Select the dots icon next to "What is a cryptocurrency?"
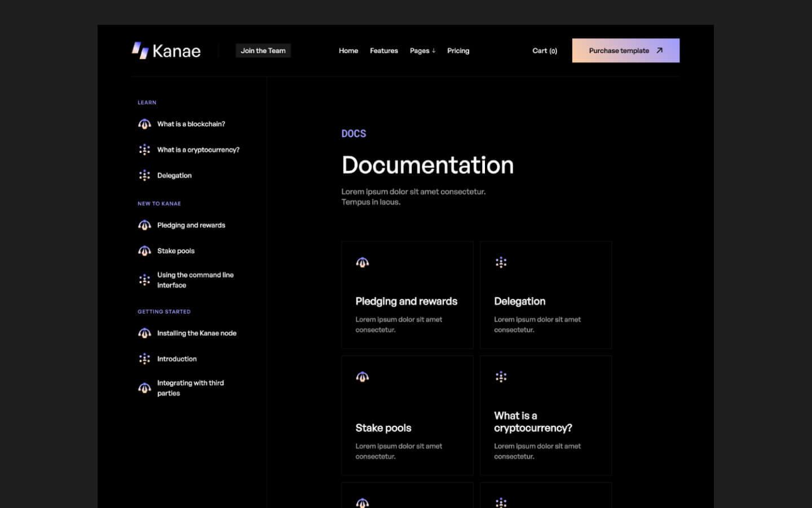 (145, 150)
